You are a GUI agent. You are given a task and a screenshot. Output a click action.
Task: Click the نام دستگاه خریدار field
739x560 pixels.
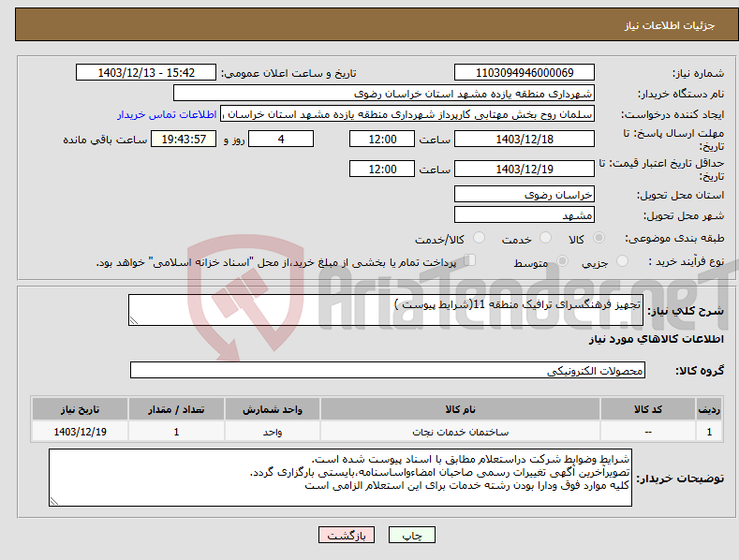point(384,94)
